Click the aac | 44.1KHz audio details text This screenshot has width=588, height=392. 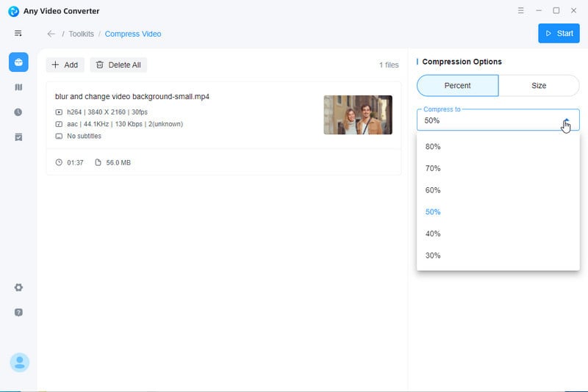coord(125,124)
